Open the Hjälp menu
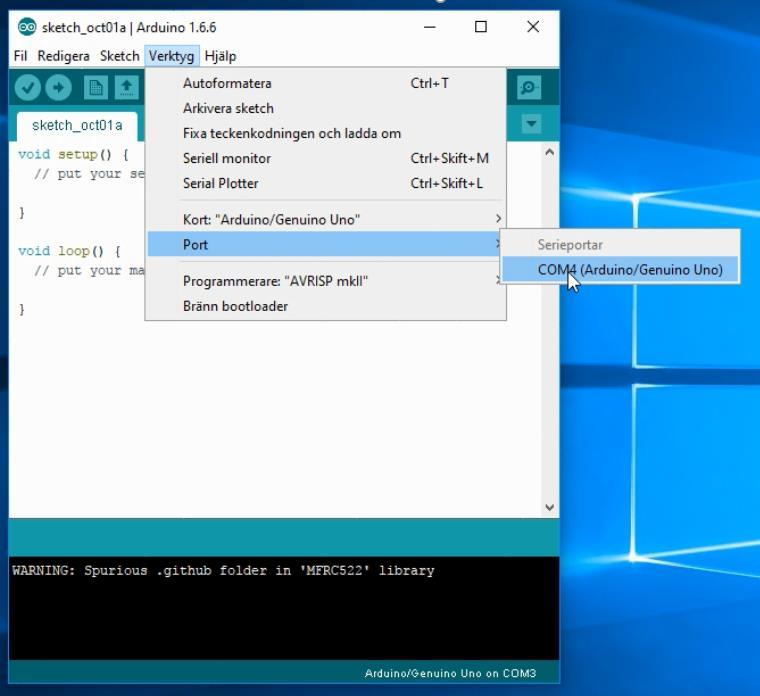This screenshot has width=760, height=696. coord(221,56)
